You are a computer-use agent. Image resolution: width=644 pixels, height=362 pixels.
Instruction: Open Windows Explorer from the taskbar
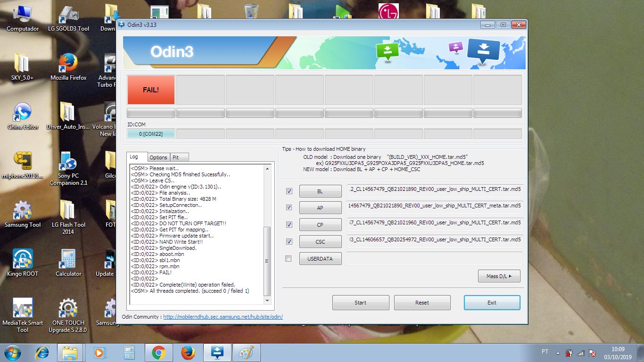(x=70, y=353)
